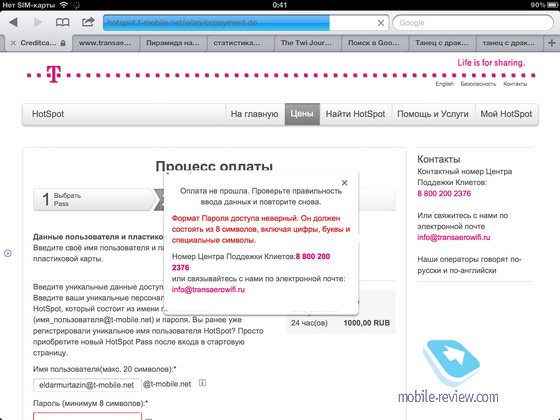The height and width of the screenshot is (420, 560).
Task: Open the Мой HotSpot menu item
Action: coord(506,114)
